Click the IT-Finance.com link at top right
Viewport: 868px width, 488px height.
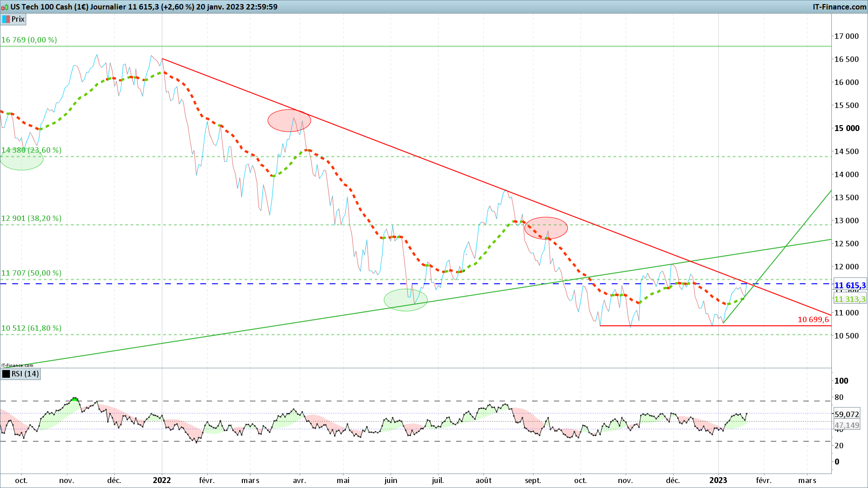[839, 7]
